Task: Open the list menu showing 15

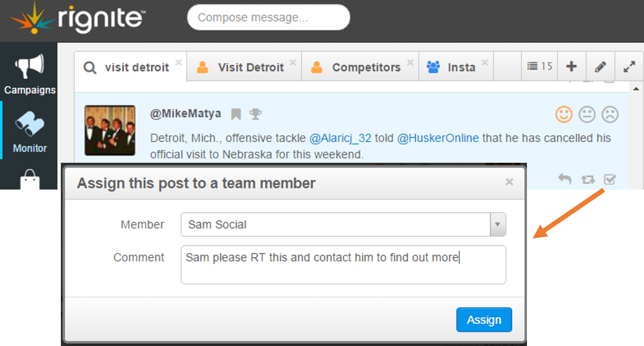Action: (x=540, y=66)
